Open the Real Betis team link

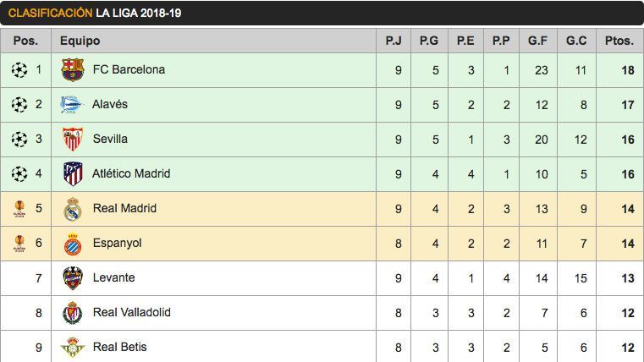tap(119, 347)
